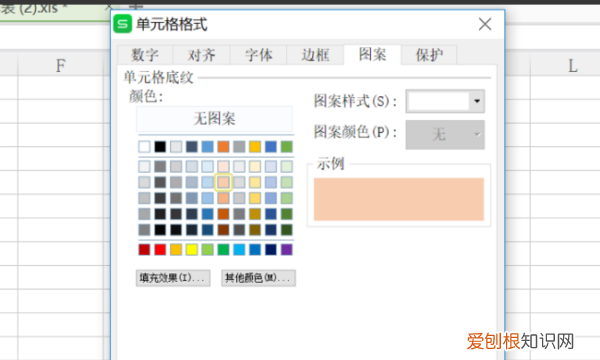Pick dark green swatch in bottom theme row
600x360 pixels.
point(287,230)
